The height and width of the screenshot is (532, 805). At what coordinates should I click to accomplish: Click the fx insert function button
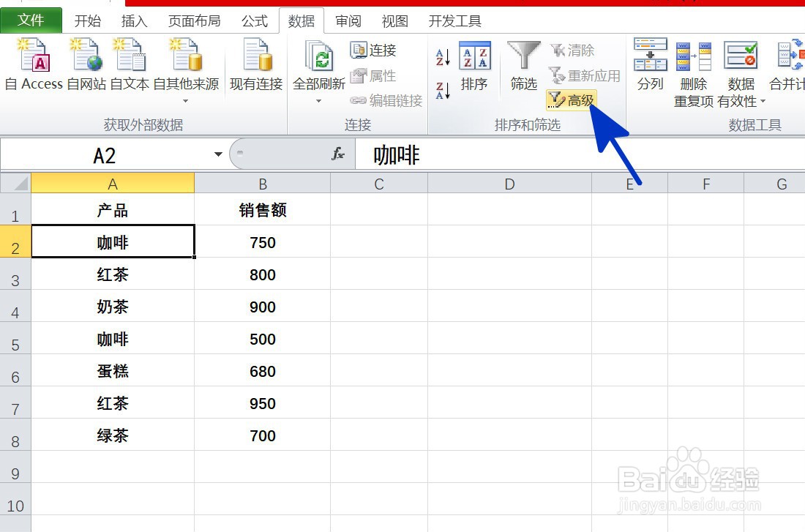pyautogui.click(x=339, y=154)
